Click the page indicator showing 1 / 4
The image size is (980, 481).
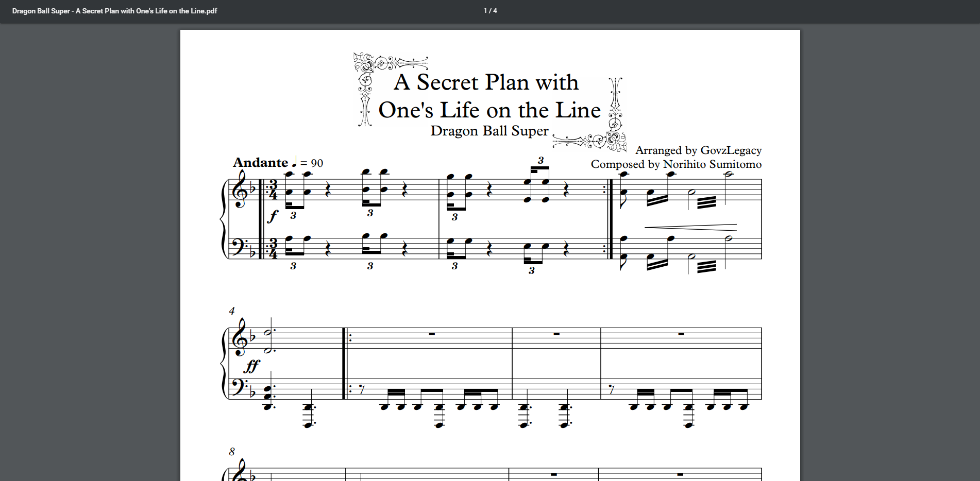tap(490, 11)
